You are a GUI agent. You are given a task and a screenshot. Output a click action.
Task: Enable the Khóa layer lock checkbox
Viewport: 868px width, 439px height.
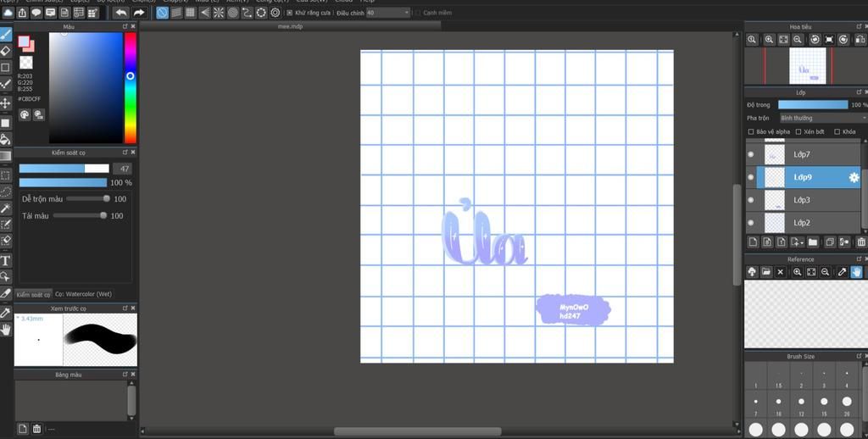837,131
